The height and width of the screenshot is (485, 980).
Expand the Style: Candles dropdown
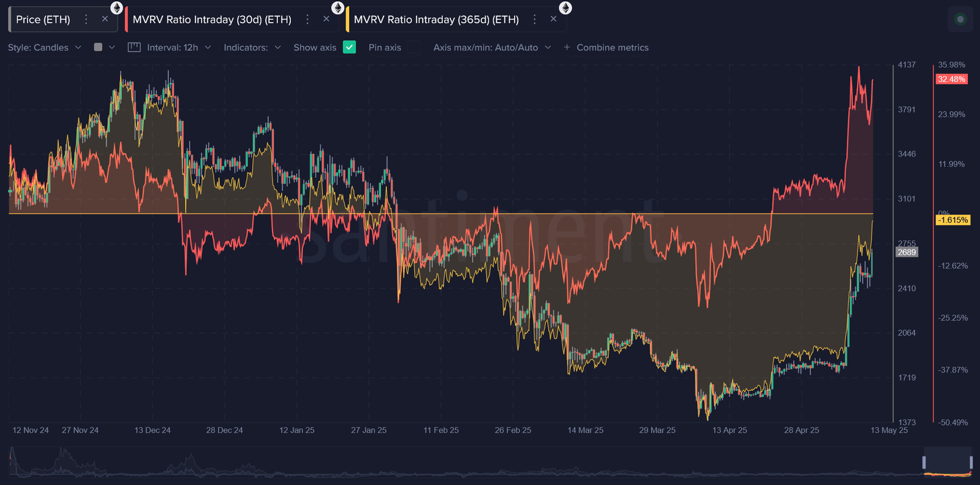(x=44, y=47)
